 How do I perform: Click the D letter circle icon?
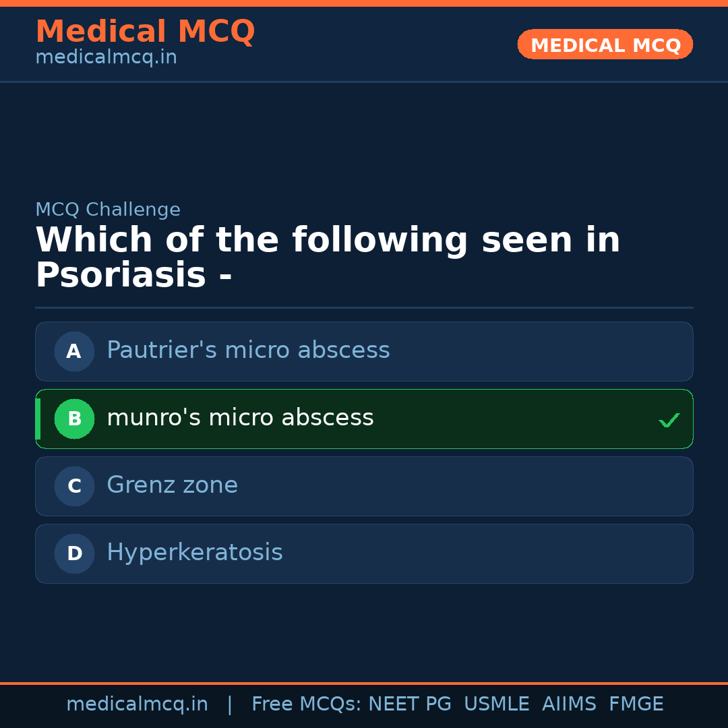(74, 553)
